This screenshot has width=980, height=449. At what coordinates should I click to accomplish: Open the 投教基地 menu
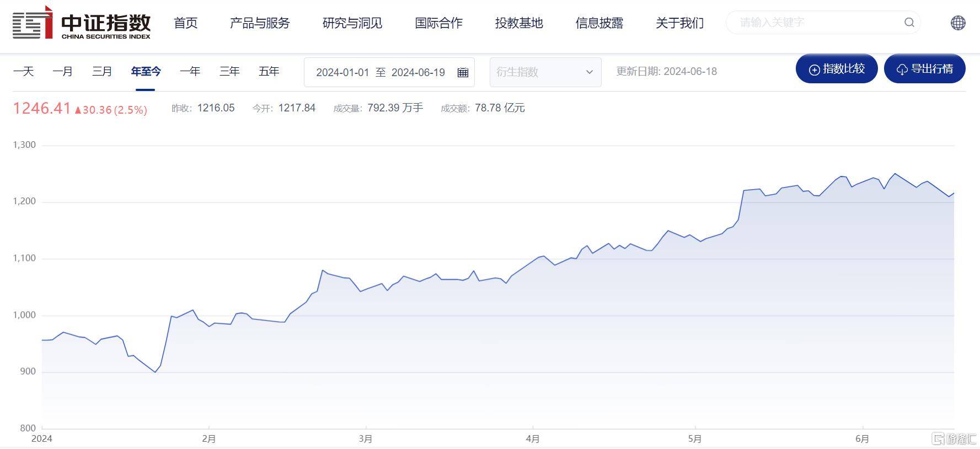[519, 23]
